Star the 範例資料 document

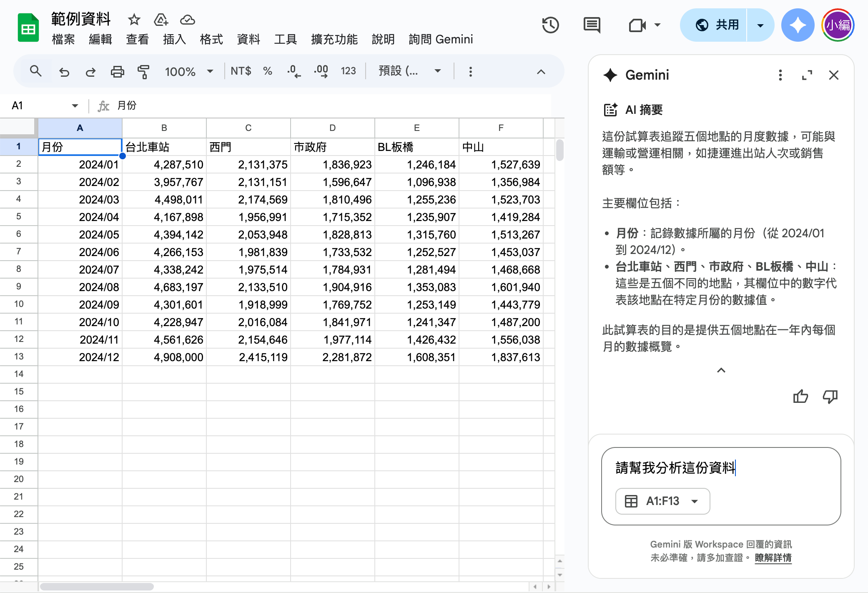(x=134, y=20)
